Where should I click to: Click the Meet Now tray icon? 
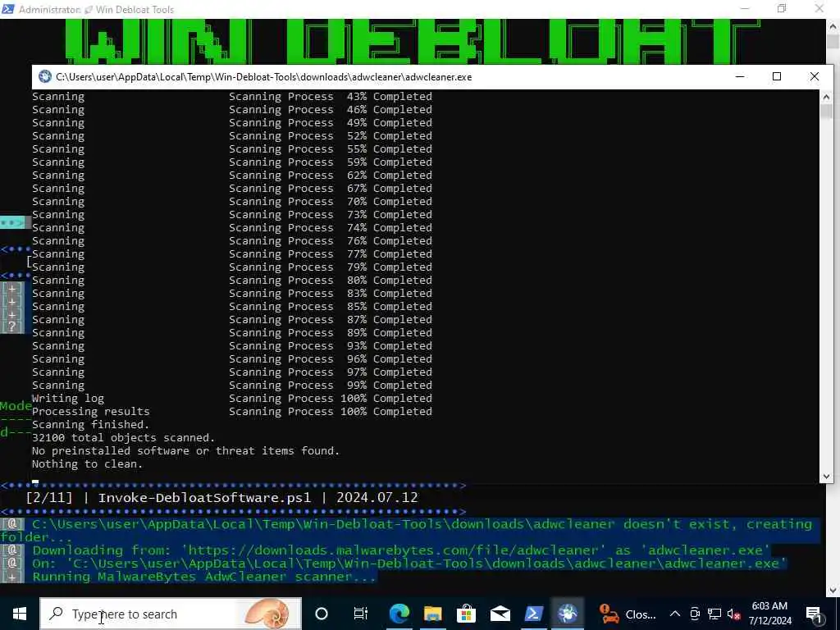tap(695, 614)
